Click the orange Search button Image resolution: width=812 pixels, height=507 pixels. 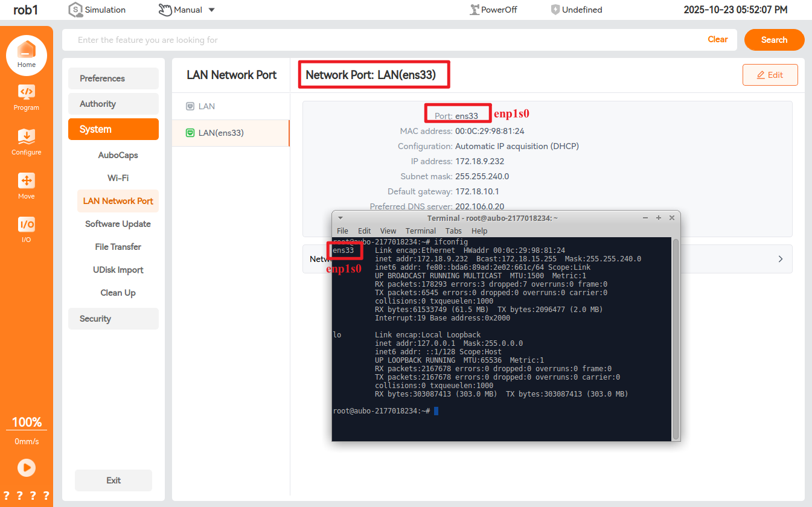coord(774,40)
